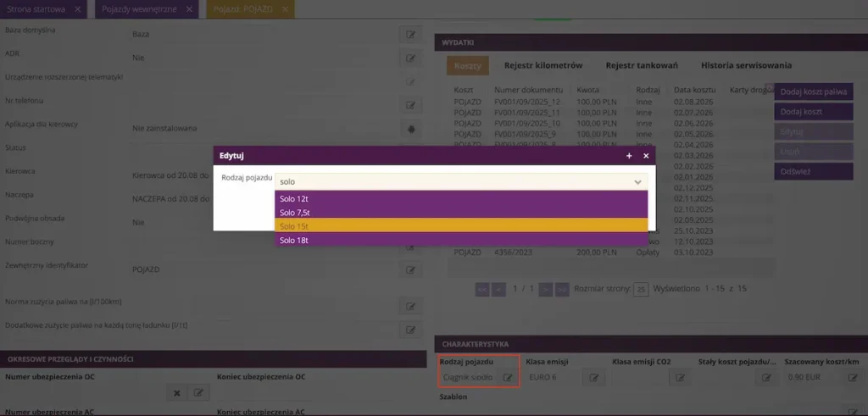Sort by the Data kosztu column header

(695, 90)
